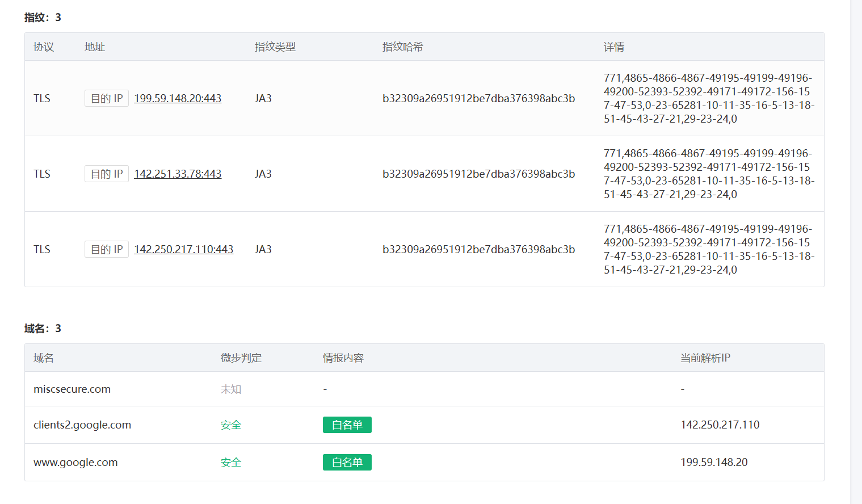Click the 指纹类型 column header
Viewport: 862px width, 504px height.
[275, 47]
